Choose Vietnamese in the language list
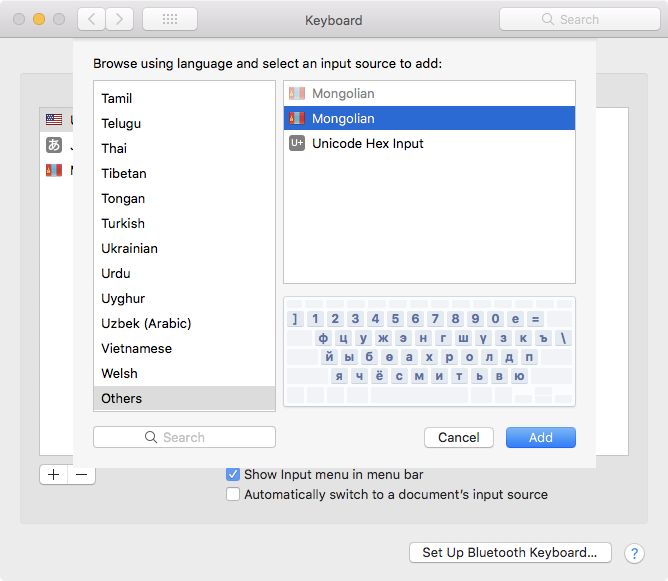 click(136, 348)
